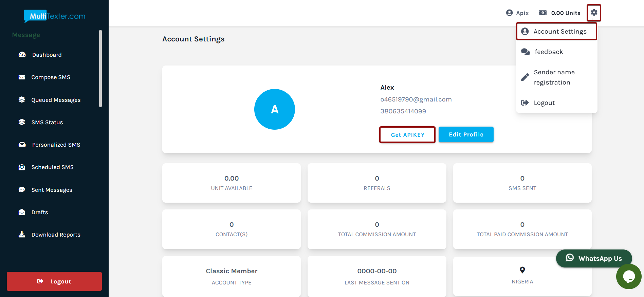
Task: Click the Scheduled SMS icon
Action: (22, 167)
